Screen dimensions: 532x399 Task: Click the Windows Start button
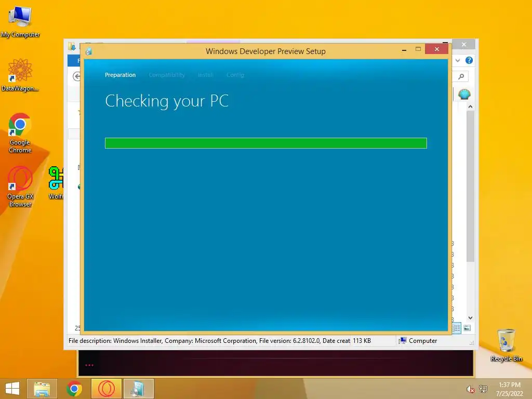12,389
